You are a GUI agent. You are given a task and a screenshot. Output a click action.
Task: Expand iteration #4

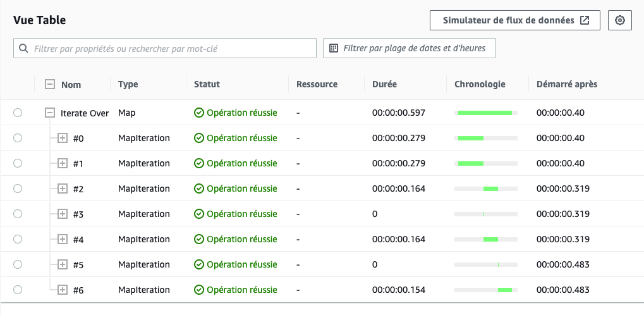[x=62, y=239]
